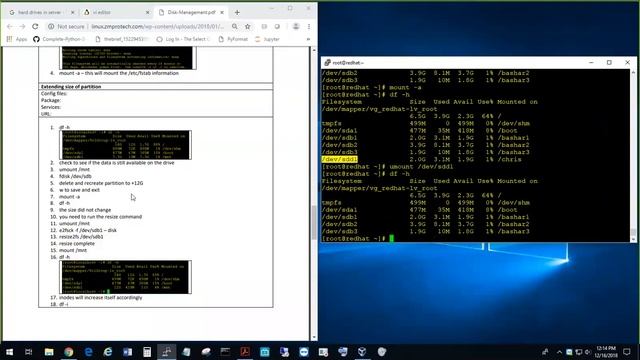Click the first df -h terminal thumbnail in PDF
640x360 pixels.
click(x=126, y=145)
